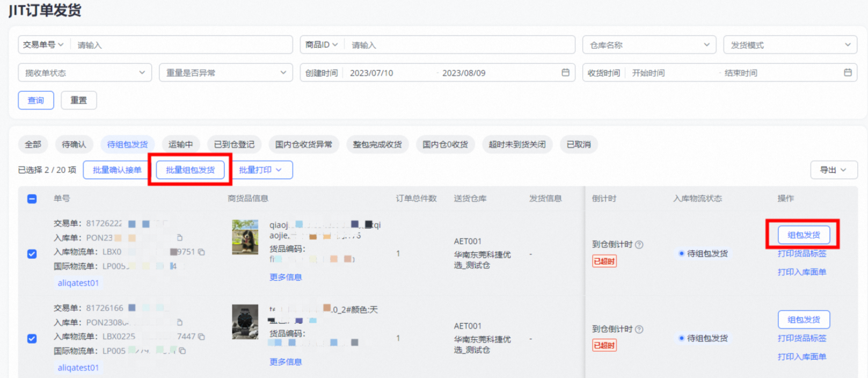Toggle the select-all checkbox in table header
This screenshot has height=378, width=868.
(32, 199)
